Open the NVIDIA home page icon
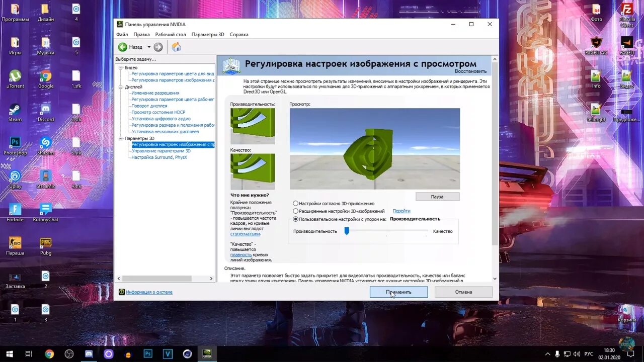 (176, 47)
